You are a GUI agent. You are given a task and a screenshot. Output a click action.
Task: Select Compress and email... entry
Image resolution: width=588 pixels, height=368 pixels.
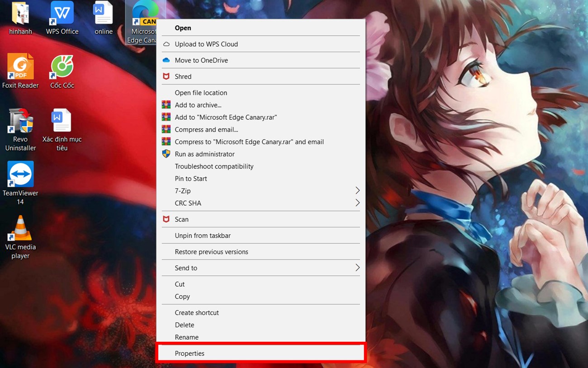click(261, 129)
